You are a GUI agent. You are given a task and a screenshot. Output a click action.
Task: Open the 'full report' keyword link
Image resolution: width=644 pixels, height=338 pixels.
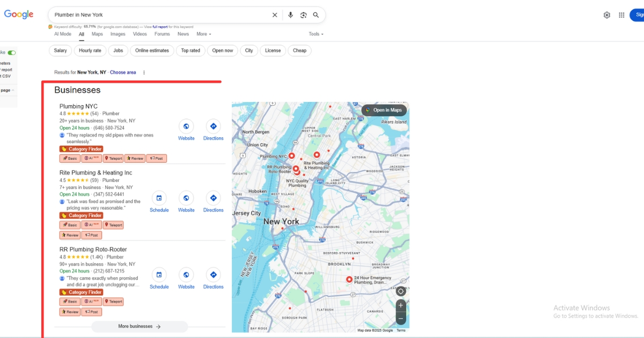tap(160, 26)
